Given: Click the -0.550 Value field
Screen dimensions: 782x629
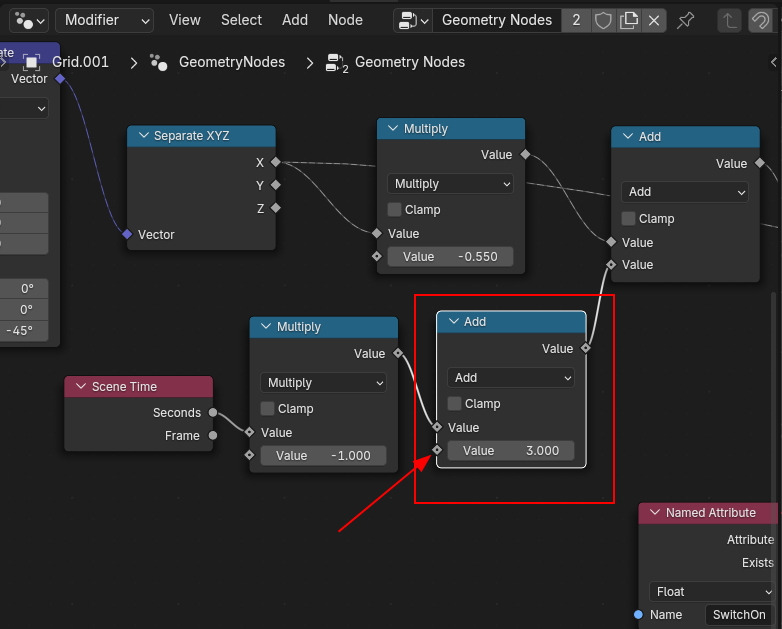Looking at the screenshot, I should click(450, 256).
